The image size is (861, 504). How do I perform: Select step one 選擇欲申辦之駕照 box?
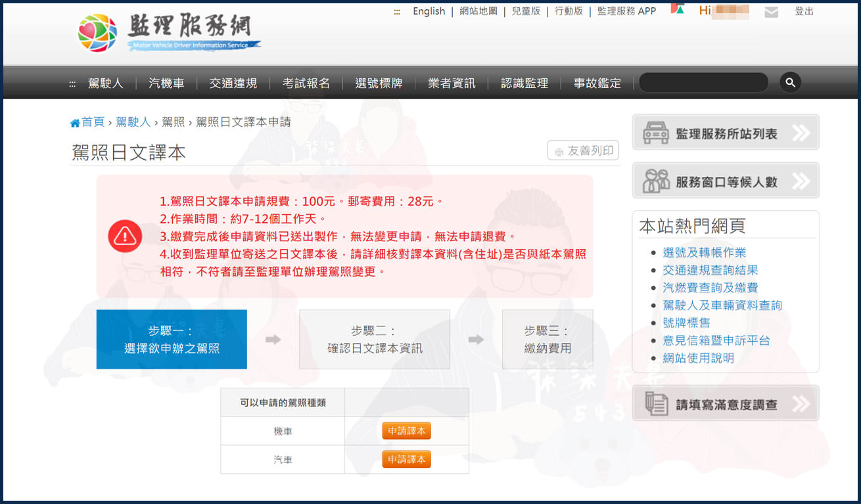172,340
